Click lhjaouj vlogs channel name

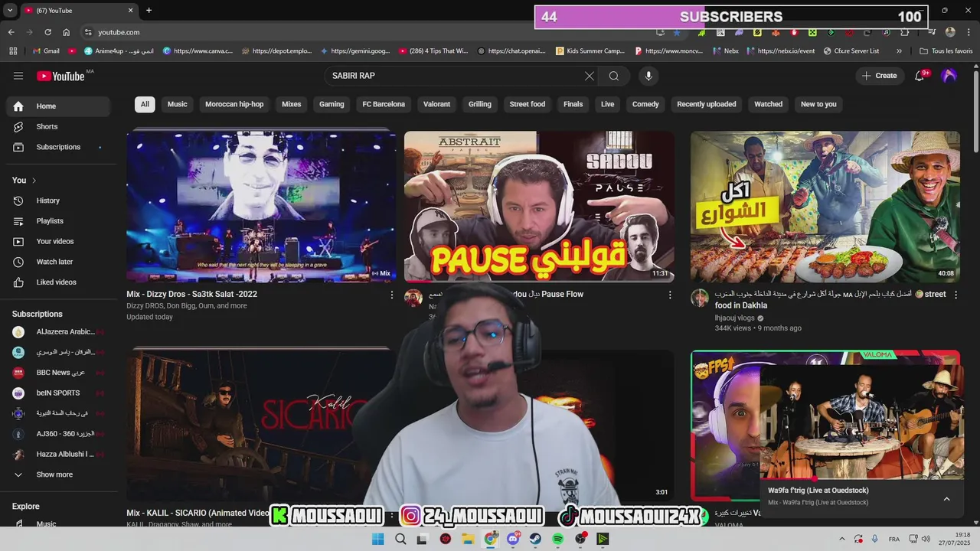click(735, 318)
